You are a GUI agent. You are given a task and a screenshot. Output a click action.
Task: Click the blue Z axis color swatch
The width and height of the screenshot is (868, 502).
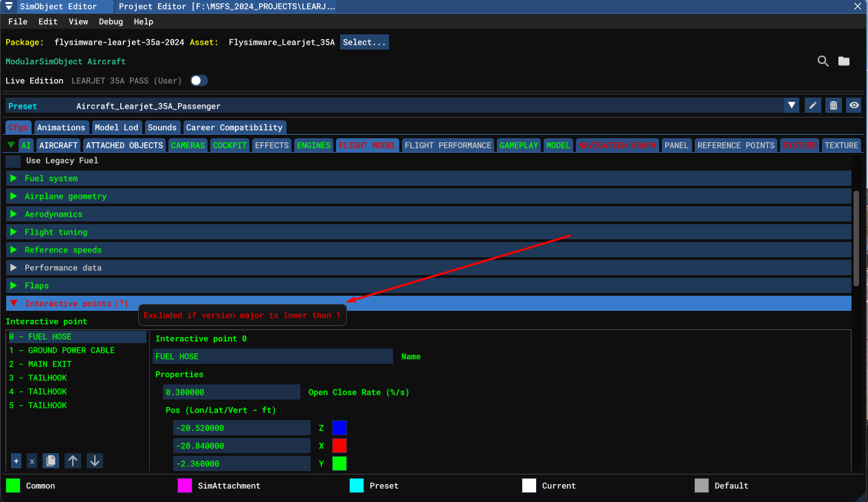coord(340,428)
